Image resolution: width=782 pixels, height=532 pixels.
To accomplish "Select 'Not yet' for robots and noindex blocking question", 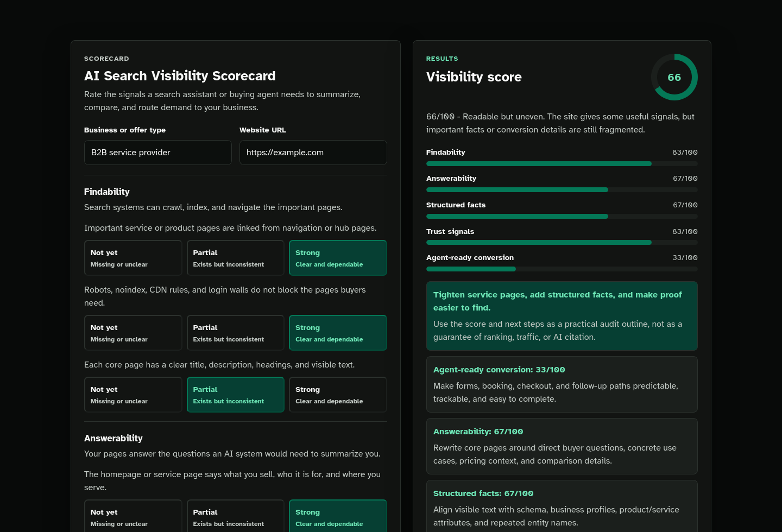I will [133, 333].
